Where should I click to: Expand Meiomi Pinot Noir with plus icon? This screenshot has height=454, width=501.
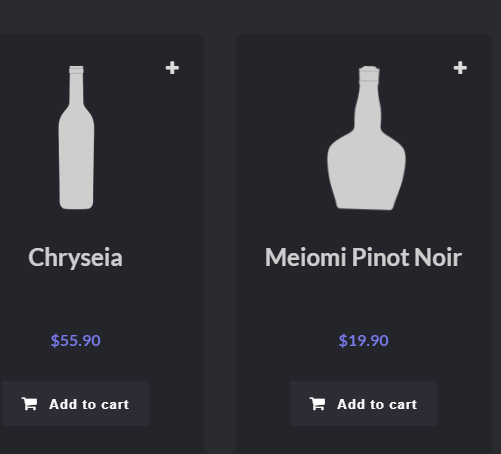(460, 68)
